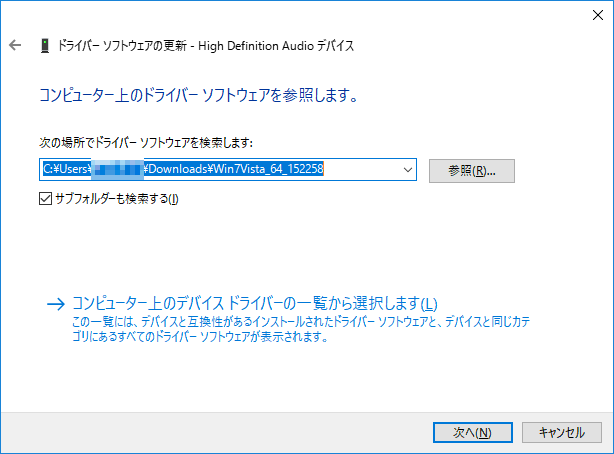The width and height of the screenshot is (614, 454).
Task: Open the 参照(R)... browse button
Action: 472,171
